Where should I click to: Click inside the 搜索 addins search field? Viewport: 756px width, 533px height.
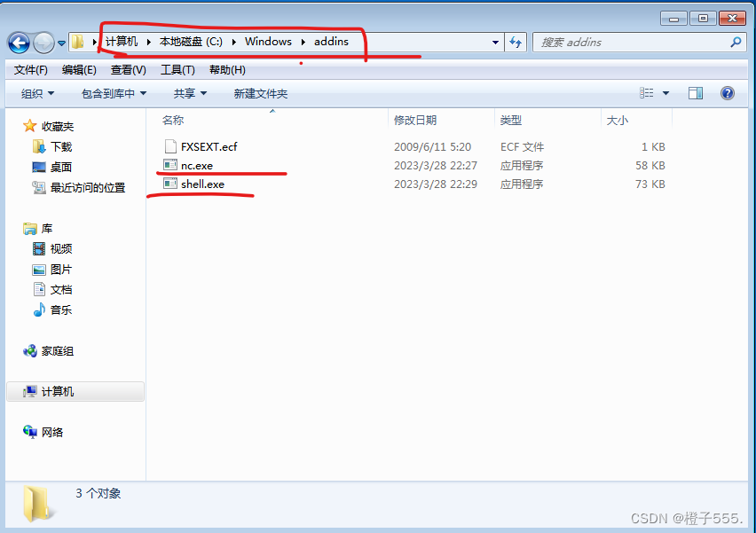click(632, 43)
